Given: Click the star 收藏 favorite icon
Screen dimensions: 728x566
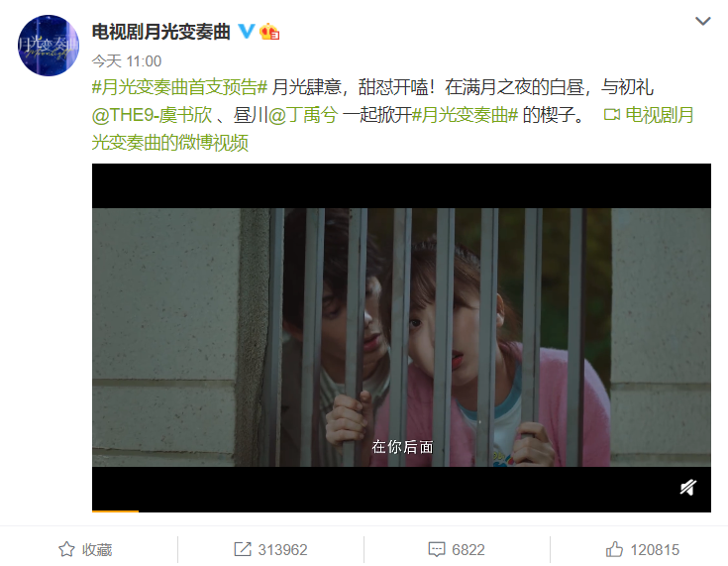Looking at the screenshot, I should click(66, 549).
